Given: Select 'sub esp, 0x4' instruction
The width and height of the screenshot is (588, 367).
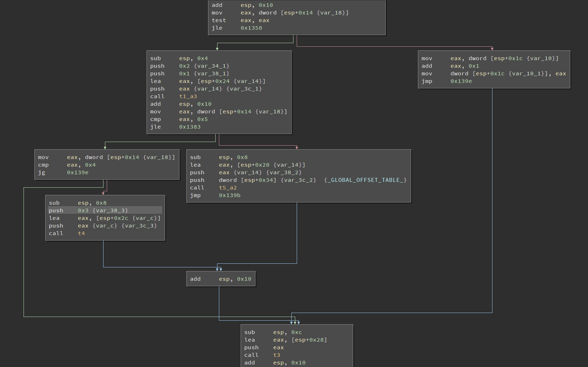Looking at the screenshot, I should coord(179,58).
